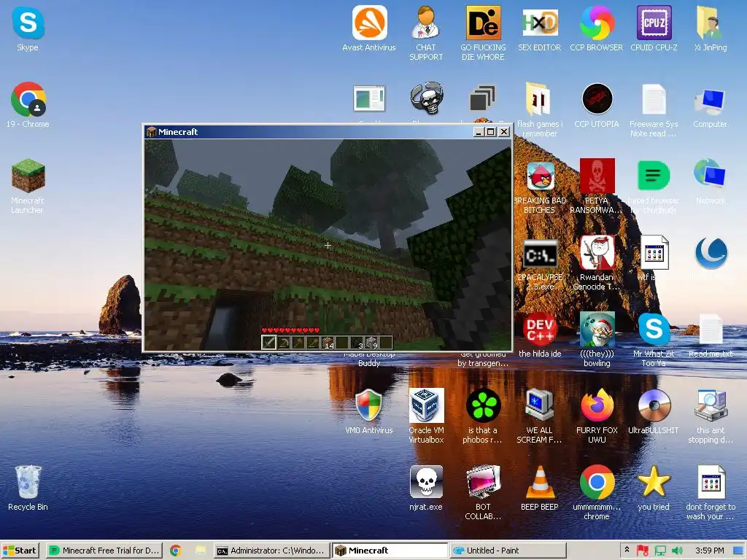This screenshot has height=560, width=747.
Task: Open the Freeware Sys Note read file
Action: tap(654, 110)
